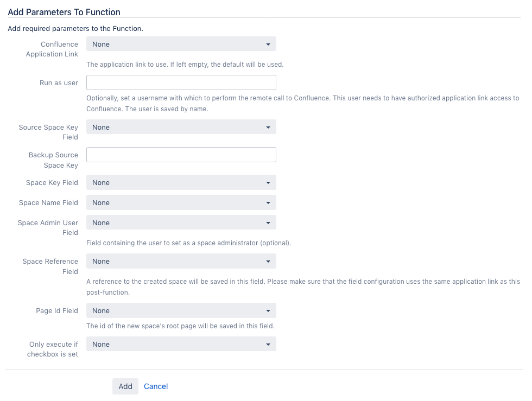
Task: Open the Page Id Field dropdown
Action: 181,310
